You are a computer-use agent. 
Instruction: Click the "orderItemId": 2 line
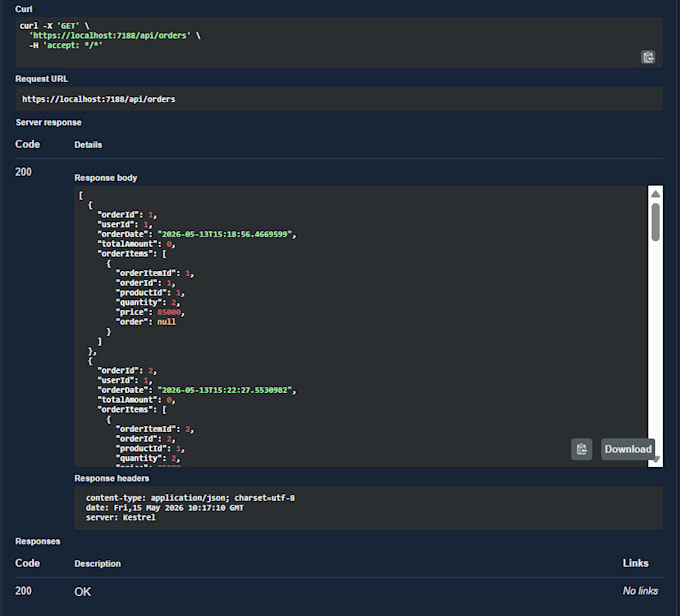(x=155, y=429)
